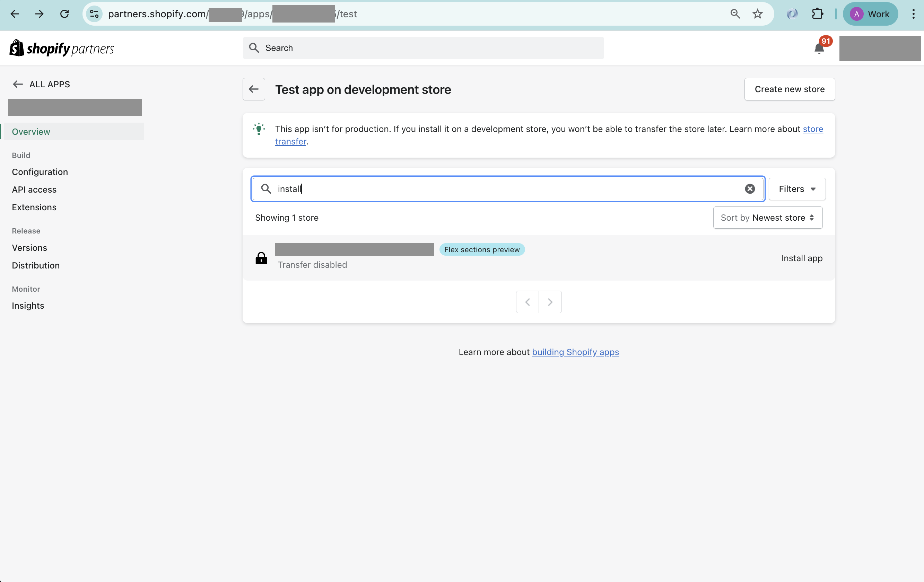Viewport: 924px width, 582px height.
Task: Click the lightbulb tip icon
Action: click(259, 129)
